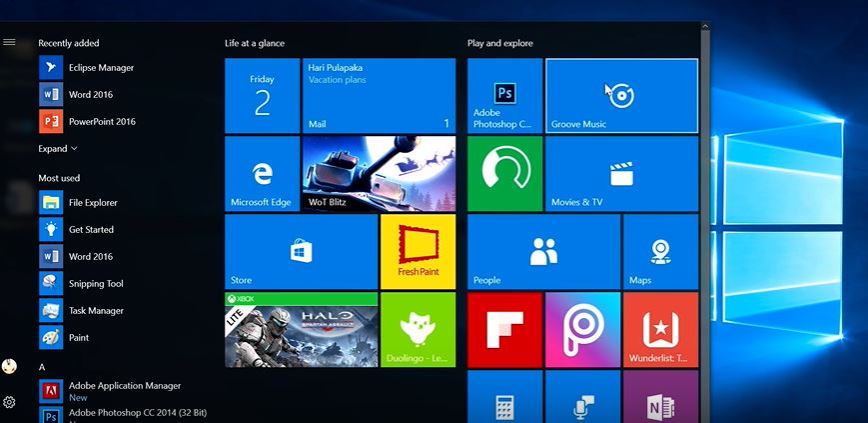Open the Groove Music tile
The image size is (868, 423).
pos(621,96)
